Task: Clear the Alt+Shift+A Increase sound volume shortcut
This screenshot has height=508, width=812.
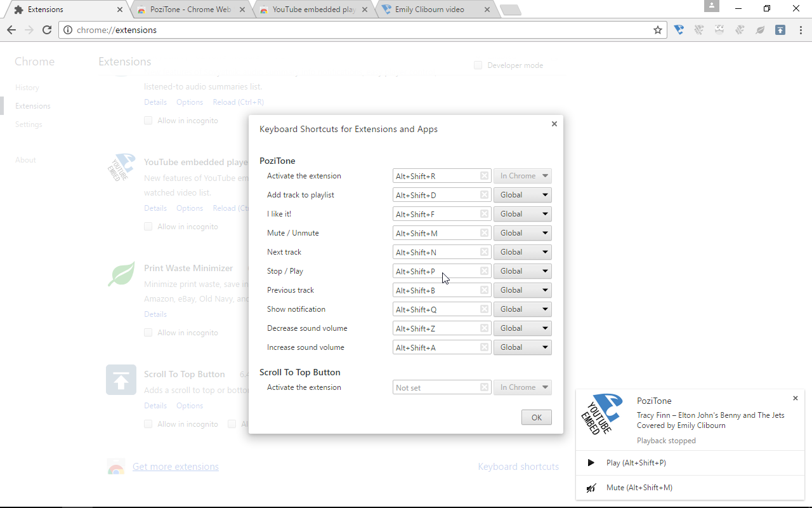Action: 485,347
